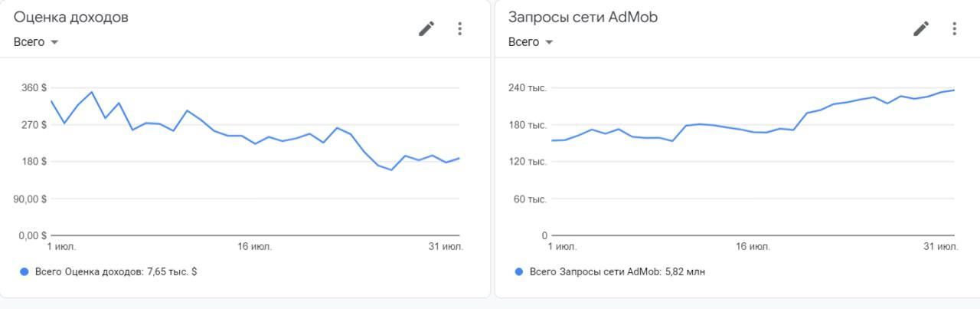Open the three-dot menu on Запросы сети AdMob card

pyautogui.click(x=954, y=29)
